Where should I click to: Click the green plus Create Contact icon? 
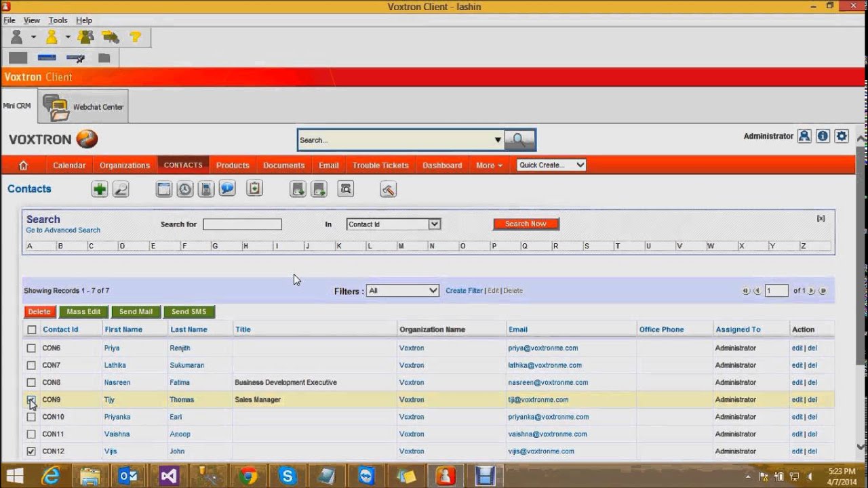tap(100, 190)
